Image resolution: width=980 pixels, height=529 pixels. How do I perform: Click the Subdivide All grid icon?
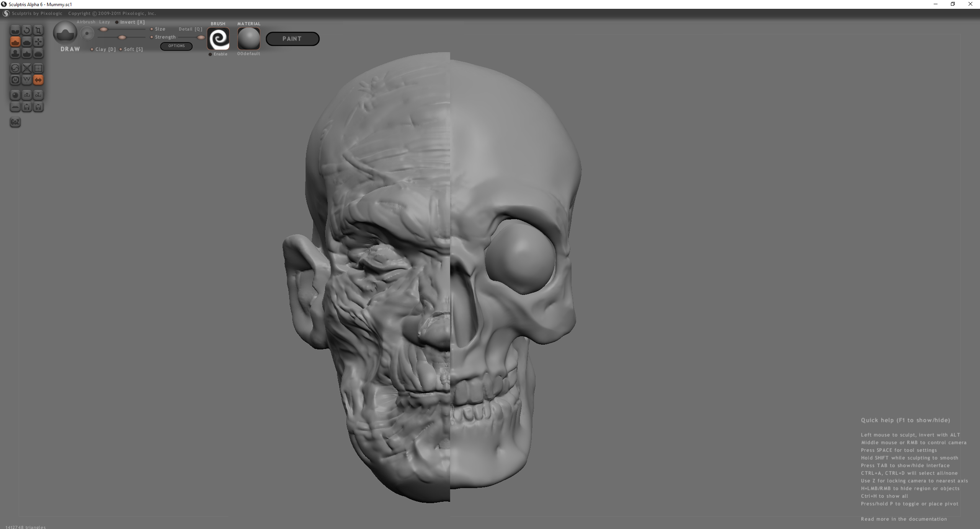(38, 68)
